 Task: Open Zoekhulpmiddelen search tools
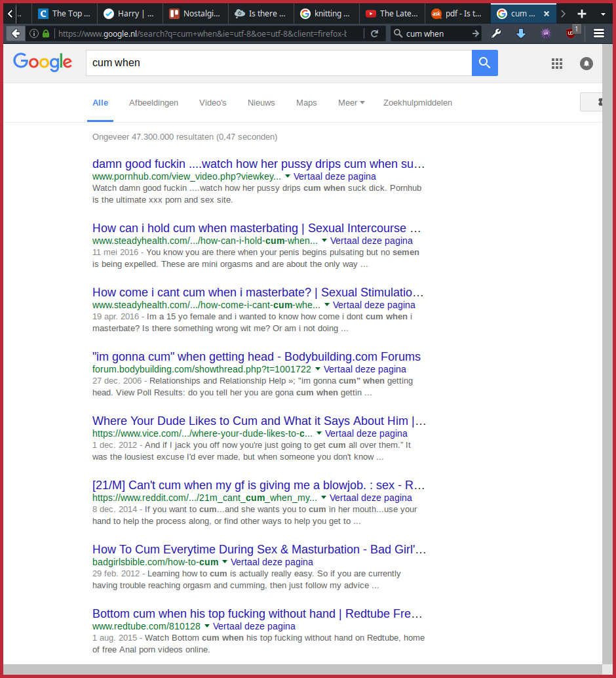417,103
